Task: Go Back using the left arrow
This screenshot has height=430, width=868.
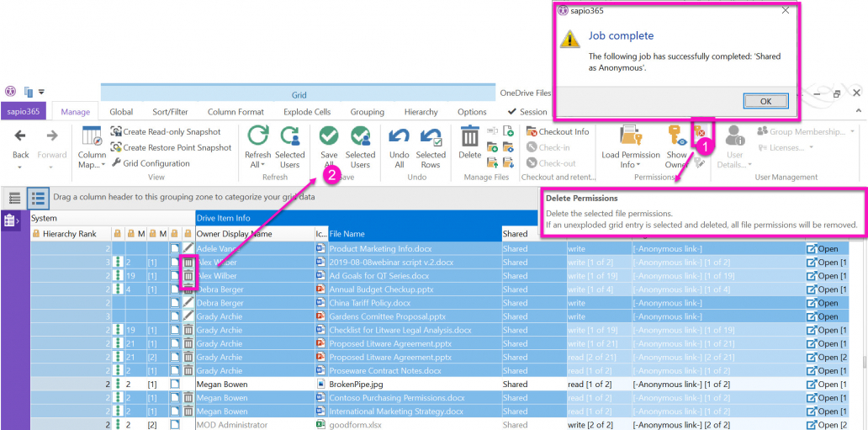Action: (20, 135)
